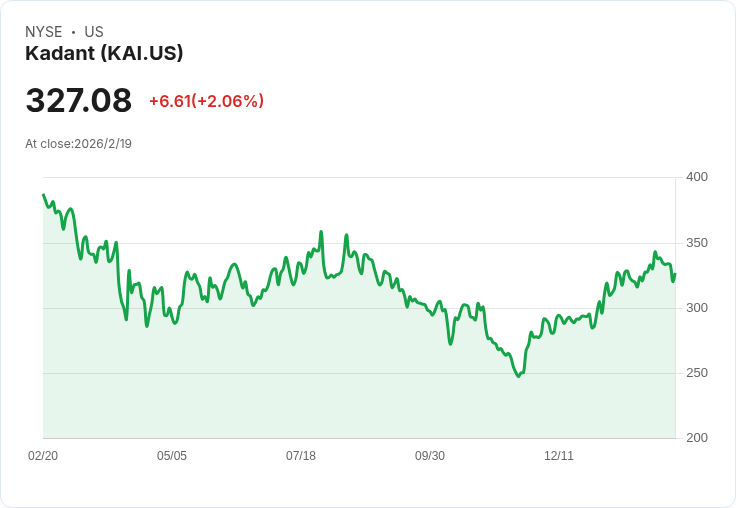Click the July peak on the price line

pyautogui.click(x=321, y=232)
